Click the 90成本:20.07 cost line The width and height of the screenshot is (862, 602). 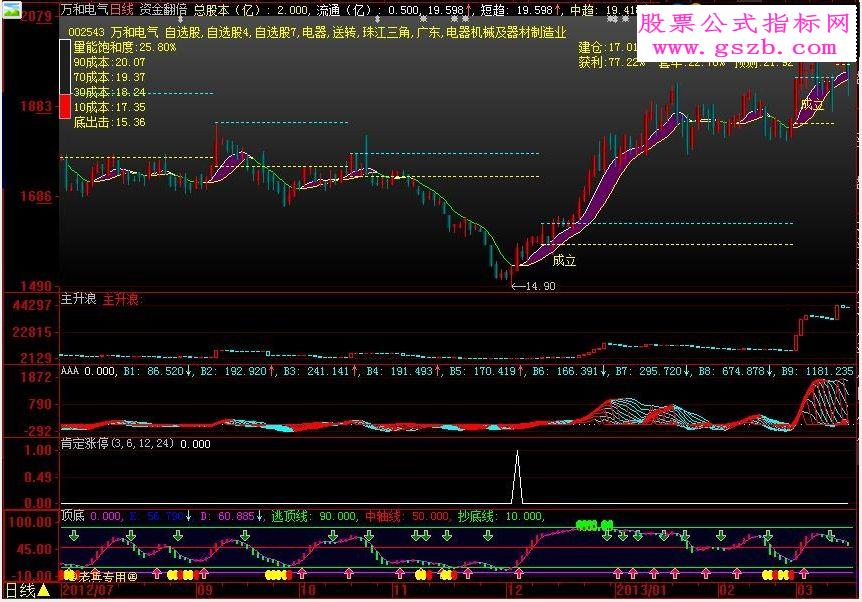[x=109, y=62]
